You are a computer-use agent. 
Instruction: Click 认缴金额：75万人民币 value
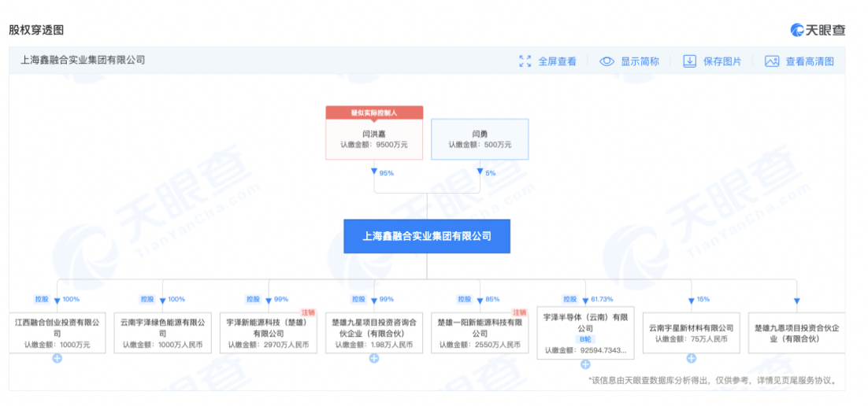tap(691, 338)
